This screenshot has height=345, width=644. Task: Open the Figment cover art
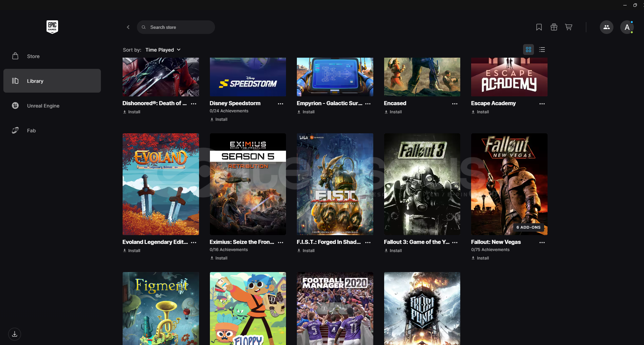(x=161, y=308)
